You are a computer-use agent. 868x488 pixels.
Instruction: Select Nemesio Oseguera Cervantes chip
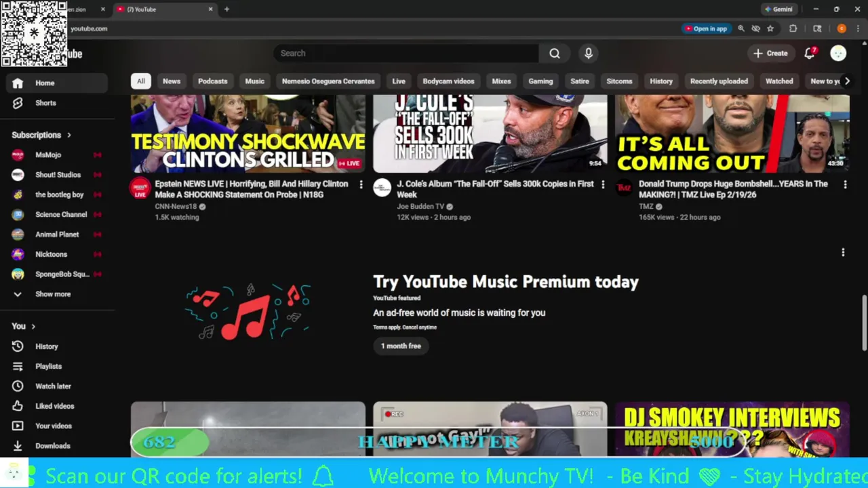click(328, 81)
